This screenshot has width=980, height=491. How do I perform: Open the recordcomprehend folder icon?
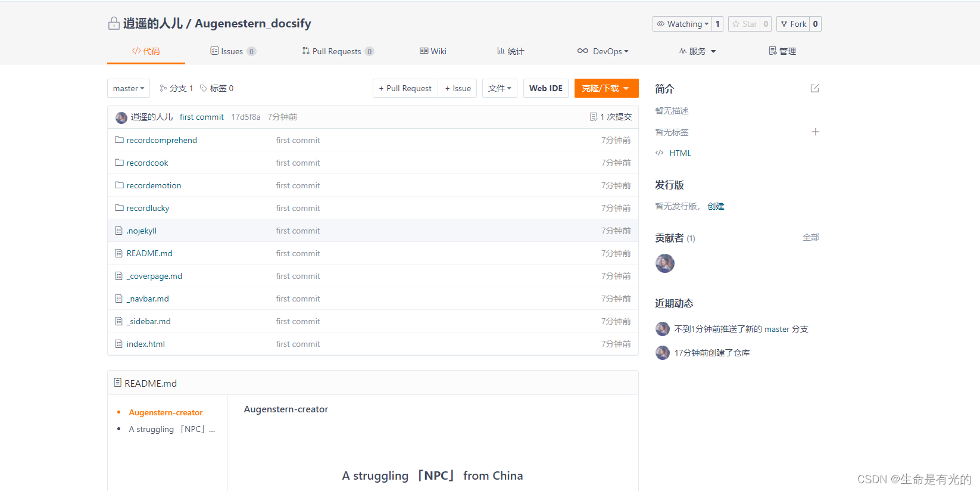click(x=119, y=140)
